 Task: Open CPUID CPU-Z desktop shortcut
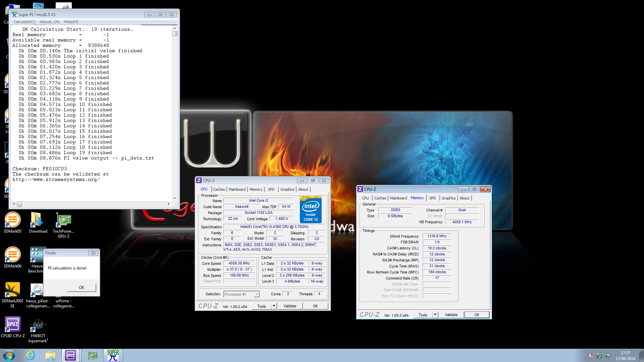point(12,327)
